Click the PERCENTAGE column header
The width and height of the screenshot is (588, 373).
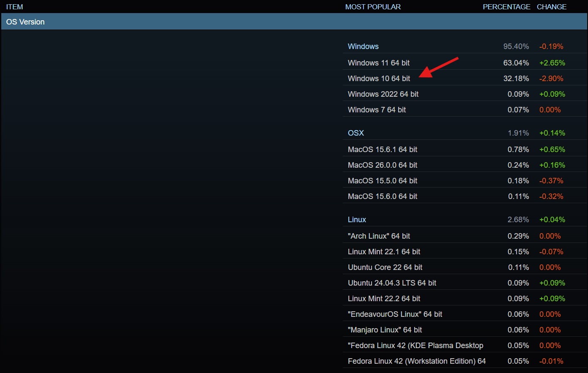click(x=506, y=7)
